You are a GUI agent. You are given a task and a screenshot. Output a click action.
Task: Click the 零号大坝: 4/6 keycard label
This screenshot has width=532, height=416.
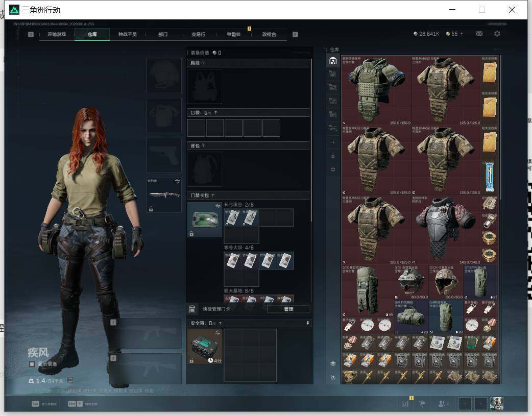click(x=239, y=248)
